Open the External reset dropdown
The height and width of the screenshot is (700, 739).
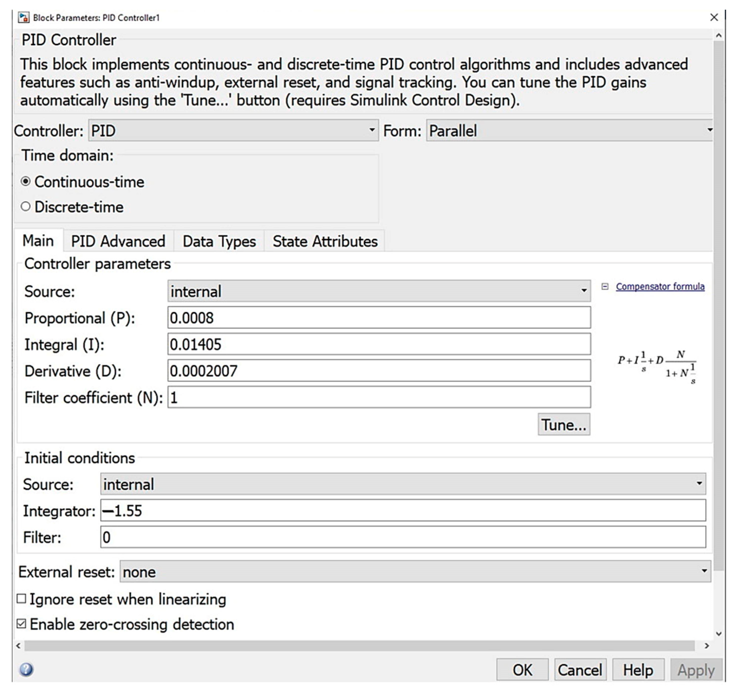(x=415, y=572)
